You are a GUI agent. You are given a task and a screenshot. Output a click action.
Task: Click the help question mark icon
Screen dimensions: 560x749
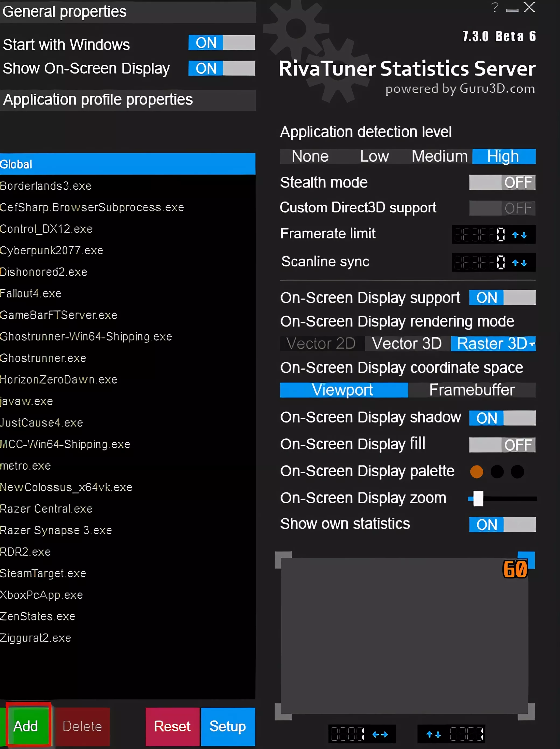[495, 8]
